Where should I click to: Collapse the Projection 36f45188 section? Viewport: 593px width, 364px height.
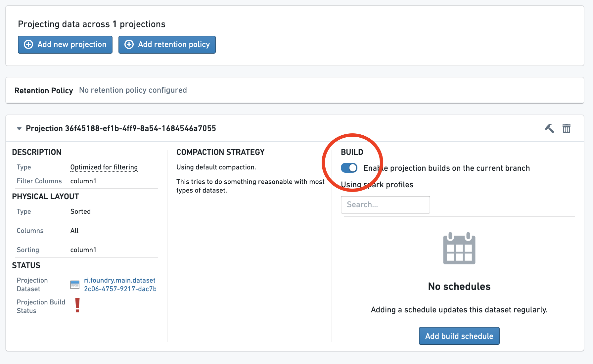19,128
